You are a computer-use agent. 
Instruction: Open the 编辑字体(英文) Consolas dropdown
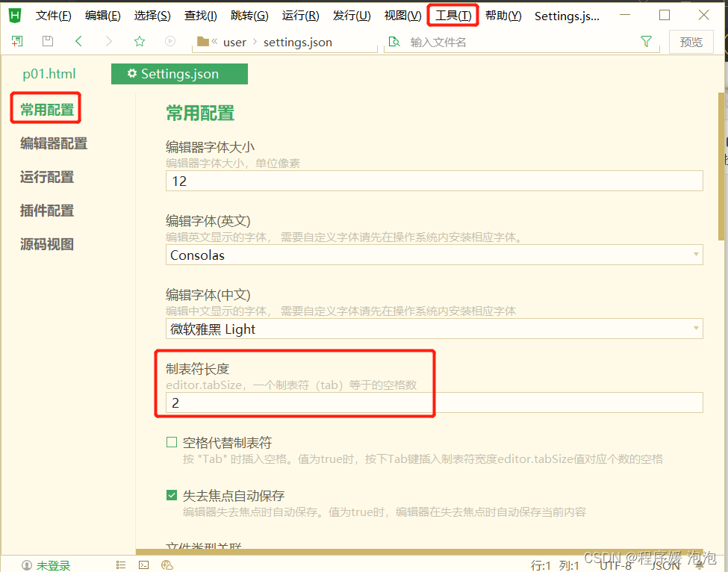tap(434, 255)
